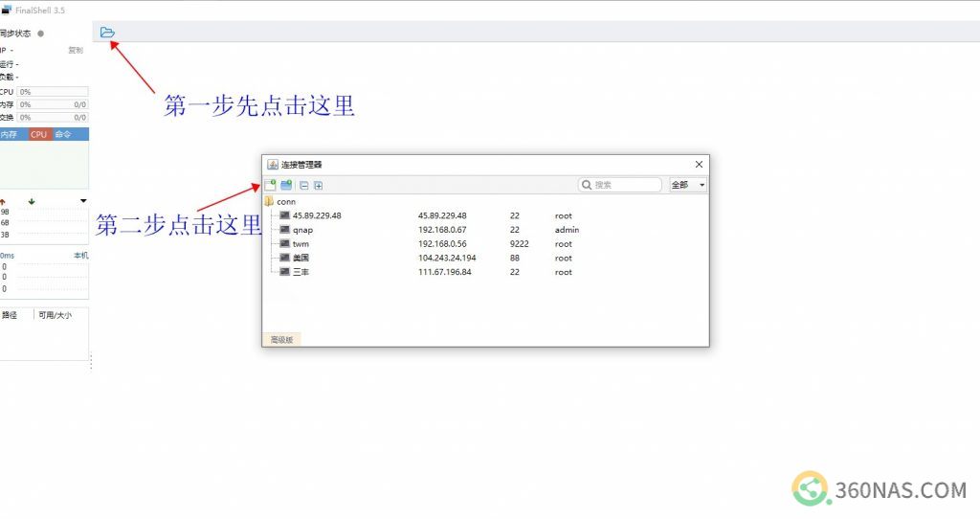Click the 可用/大小 column header
Viewport: 980px width, 519px height.
point(55,315)
